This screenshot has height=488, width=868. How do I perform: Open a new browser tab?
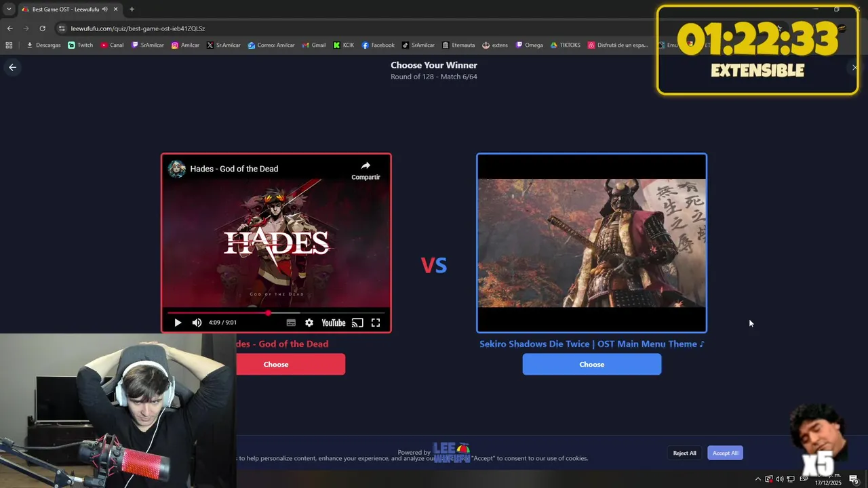coord(132,9)
